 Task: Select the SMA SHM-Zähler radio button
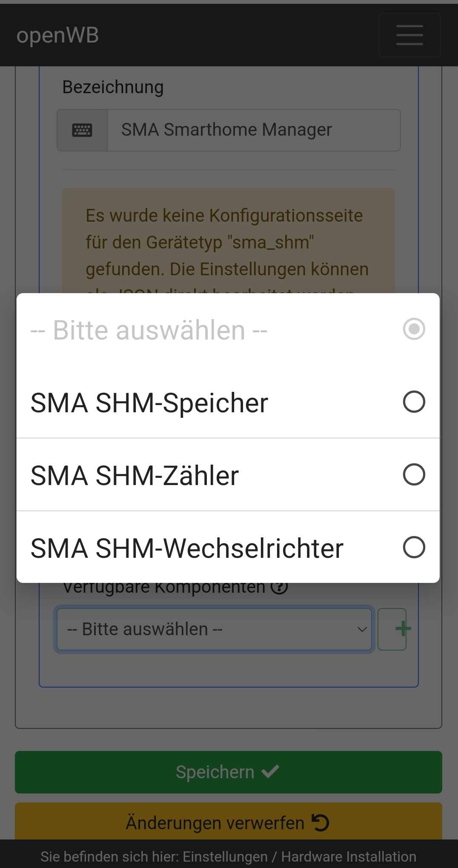(414, 475)
